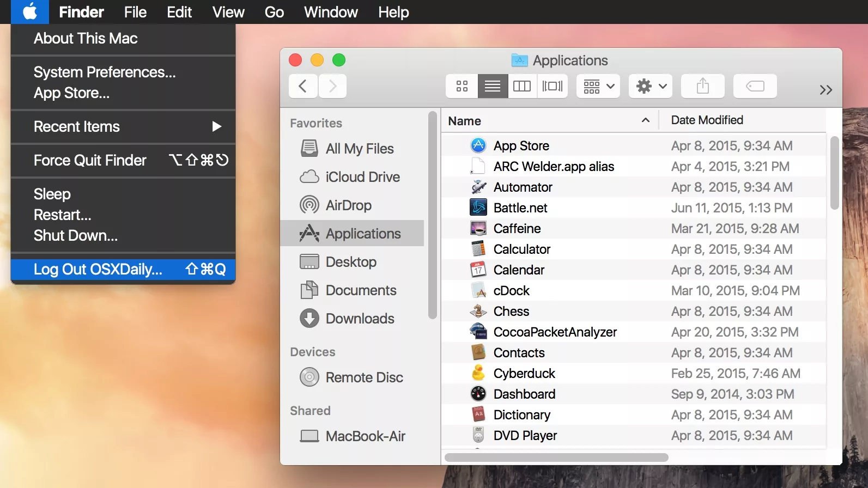Switch Finder to Cover Flow view
This screenshot has width=868, height=488.
pos(553,86)
